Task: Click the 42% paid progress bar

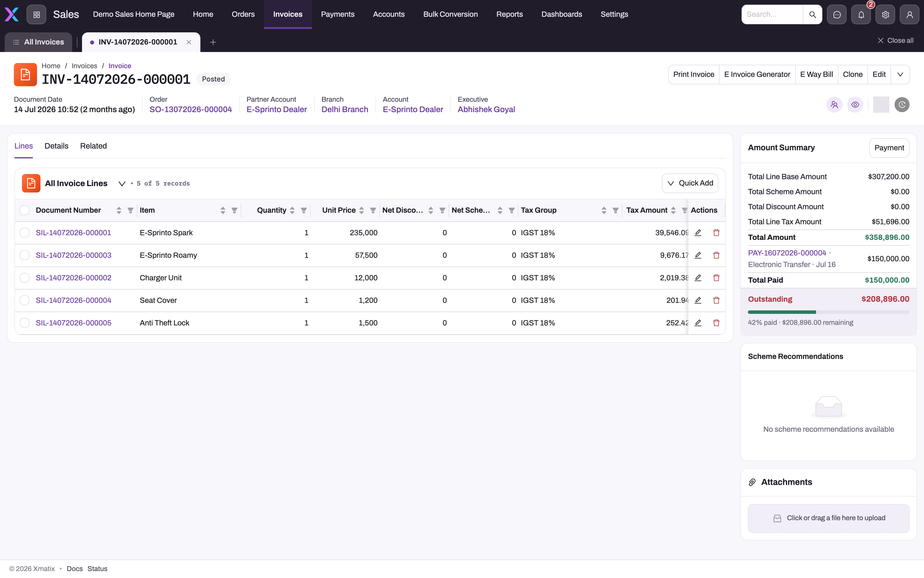Action: point(828,312)
